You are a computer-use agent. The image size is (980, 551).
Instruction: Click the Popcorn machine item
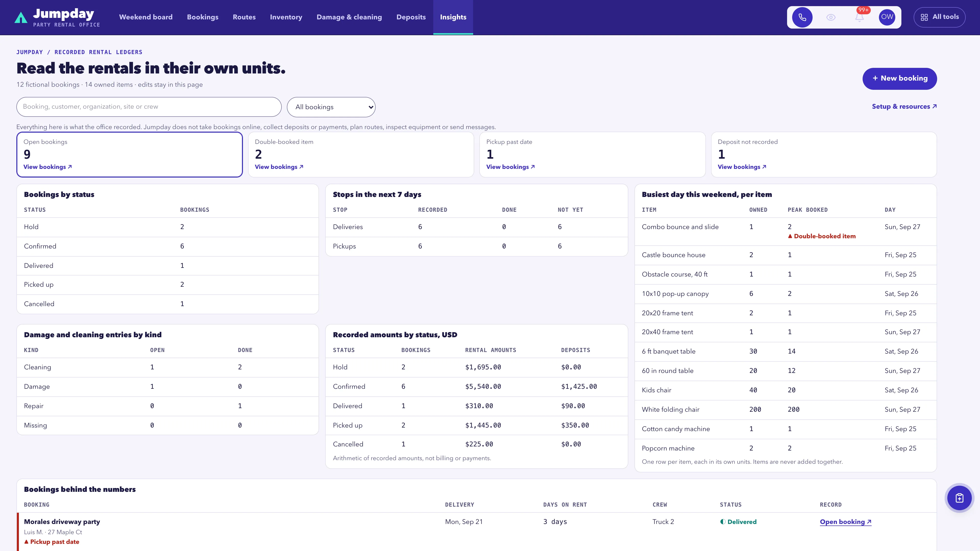(x=668, y=448)
